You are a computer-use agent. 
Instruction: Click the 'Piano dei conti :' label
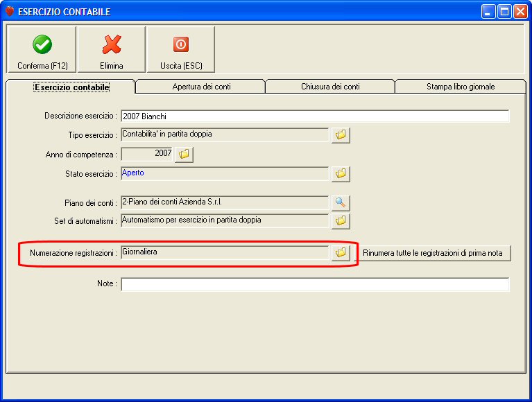[91, 203]
